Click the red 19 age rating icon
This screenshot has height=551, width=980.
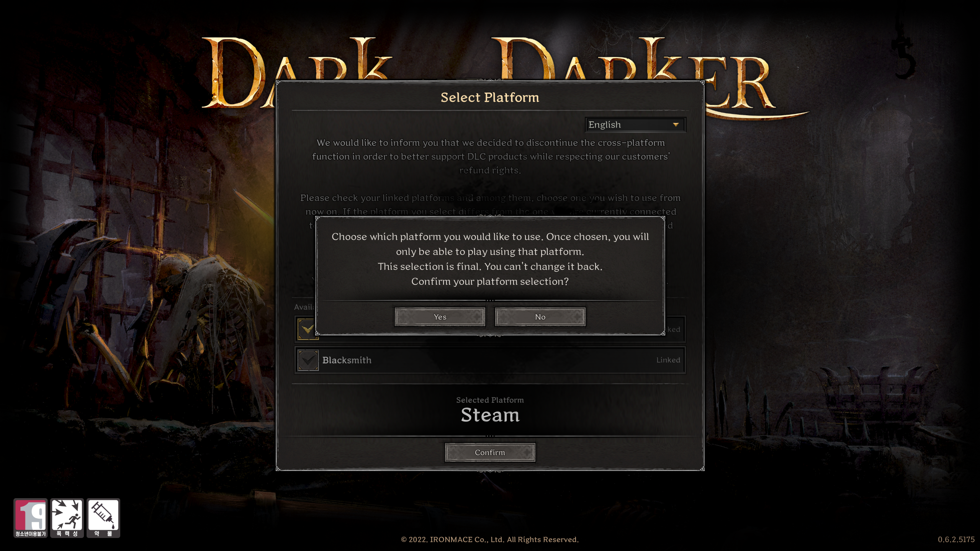[x=31, y=518]
